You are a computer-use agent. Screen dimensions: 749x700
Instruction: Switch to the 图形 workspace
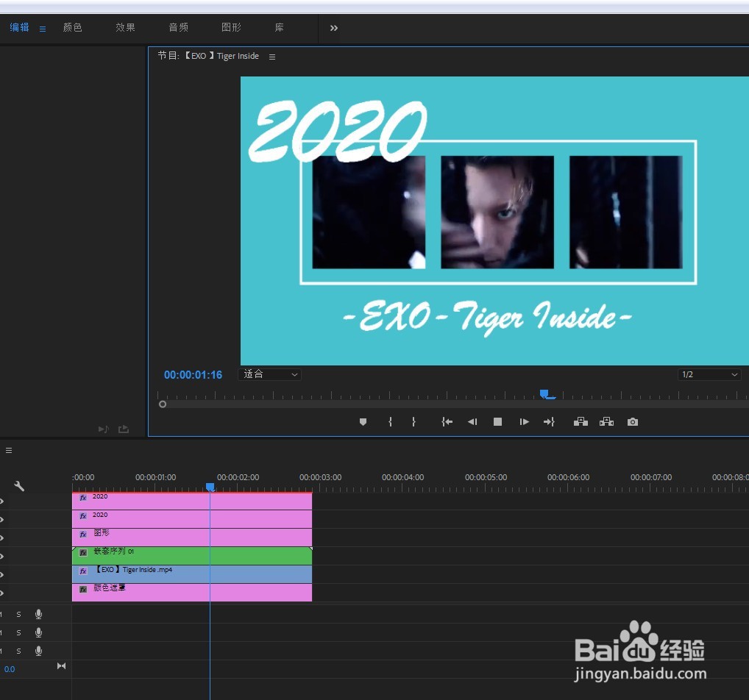pyautogui.click(x=232, y=28)
